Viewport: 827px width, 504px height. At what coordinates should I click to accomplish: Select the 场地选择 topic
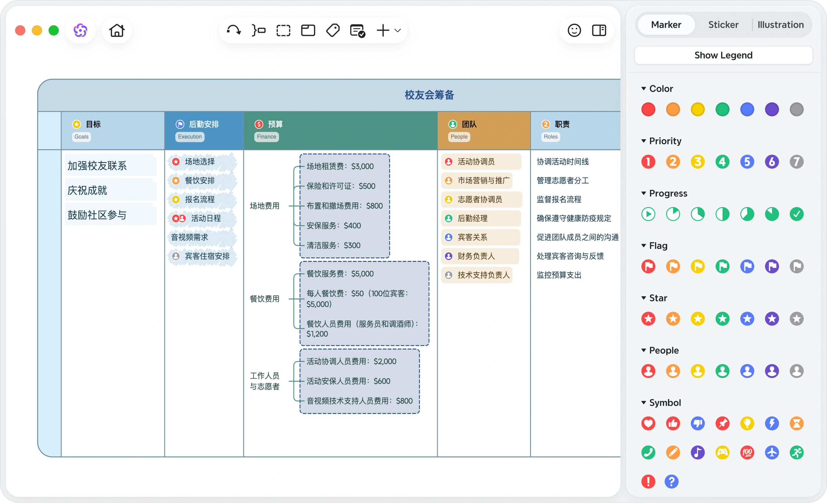pyautogui.click(x=202, y=162)
